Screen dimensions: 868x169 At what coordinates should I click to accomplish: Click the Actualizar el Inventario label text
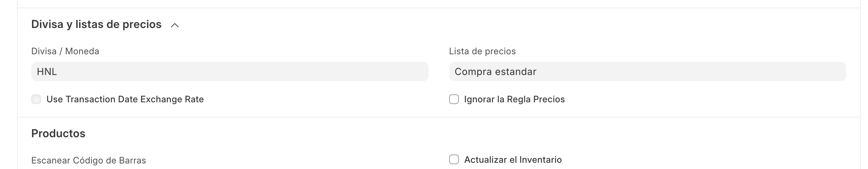pos(513,160)
